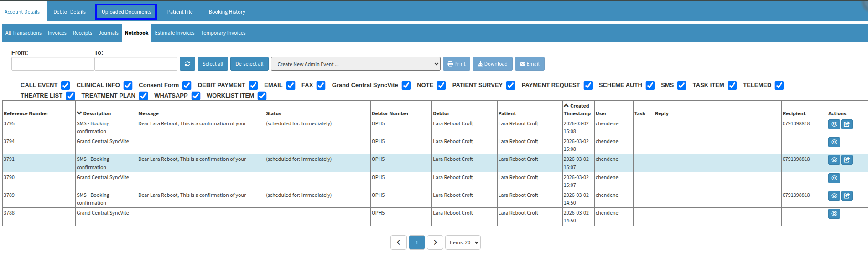Uncheck the EMAIL filter checkbox

[x=291, y=85]
